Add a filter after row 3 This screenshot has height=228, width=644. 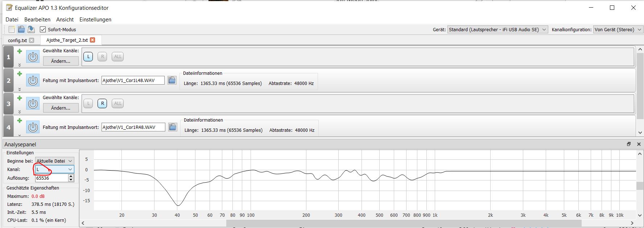point(20,98)
